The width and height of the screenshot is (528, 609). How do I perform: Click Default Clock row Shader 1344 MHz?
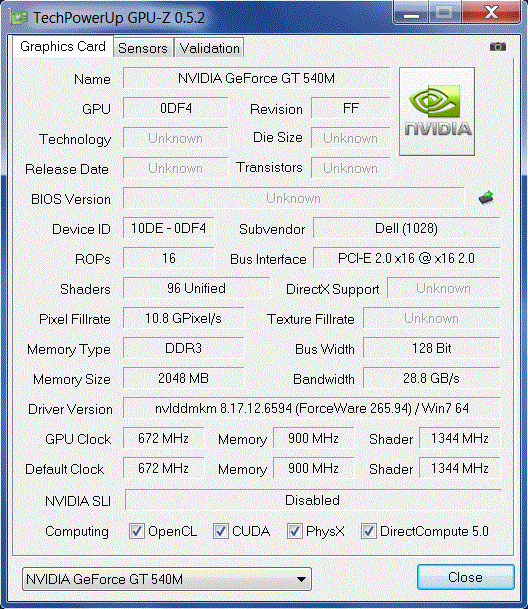click(x=460, y=468)
